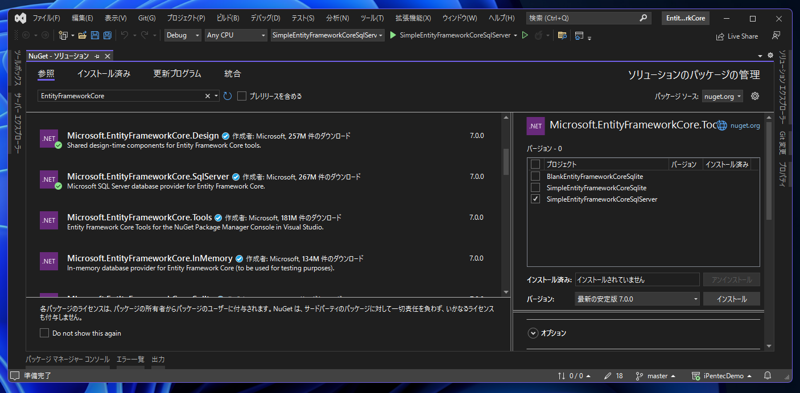Viewport: 800px width, 393px height.
Task: Open the エラー一覧 panel tab
Action: pos(131,360)
